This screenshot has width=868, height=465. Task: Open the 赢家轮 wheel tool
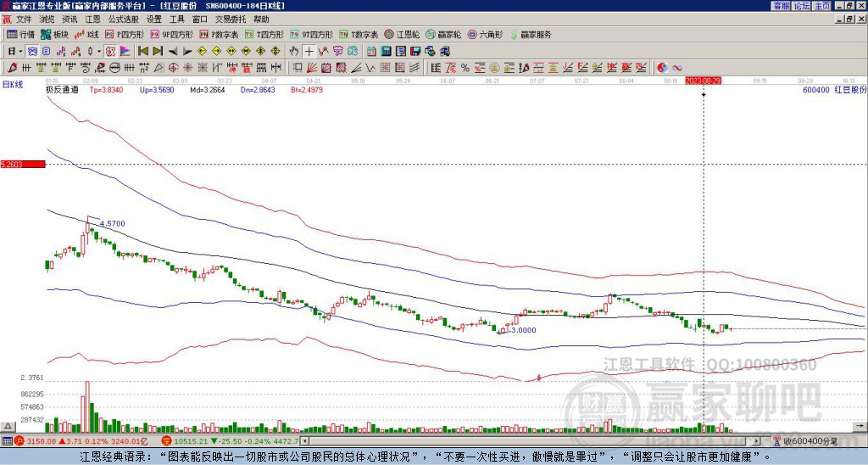point(443,34)
